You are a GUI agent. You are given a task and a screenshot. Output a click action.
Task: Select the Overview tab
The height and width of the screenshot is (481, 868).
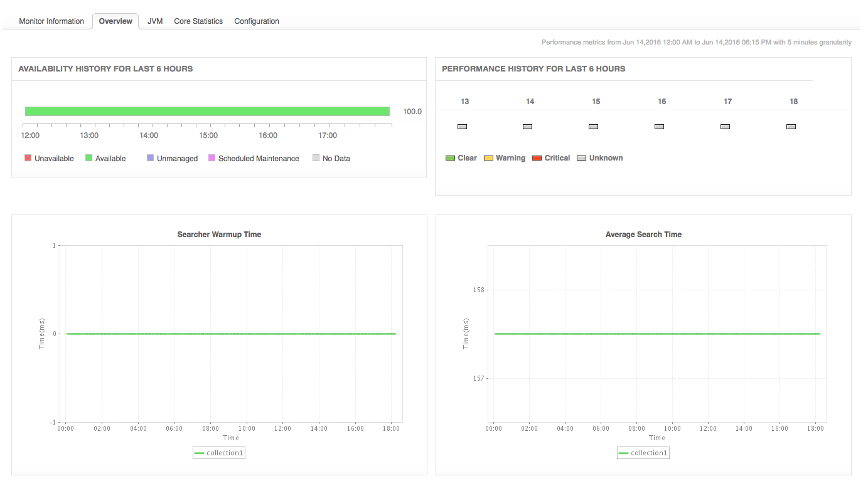[115, 21]
